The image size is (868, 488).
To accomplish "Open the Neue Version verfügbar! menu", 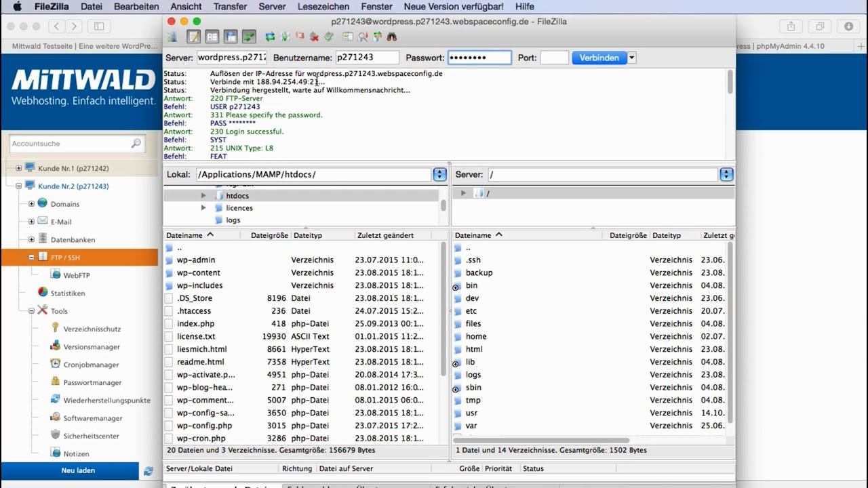I will coord(454,7).
